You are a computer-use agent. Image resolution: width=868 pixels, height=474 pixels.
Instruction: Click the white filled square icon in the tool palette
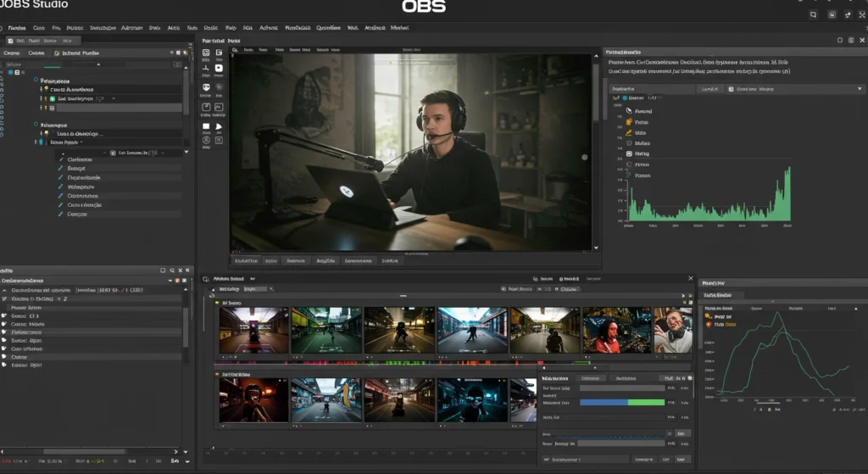point(206,128)
